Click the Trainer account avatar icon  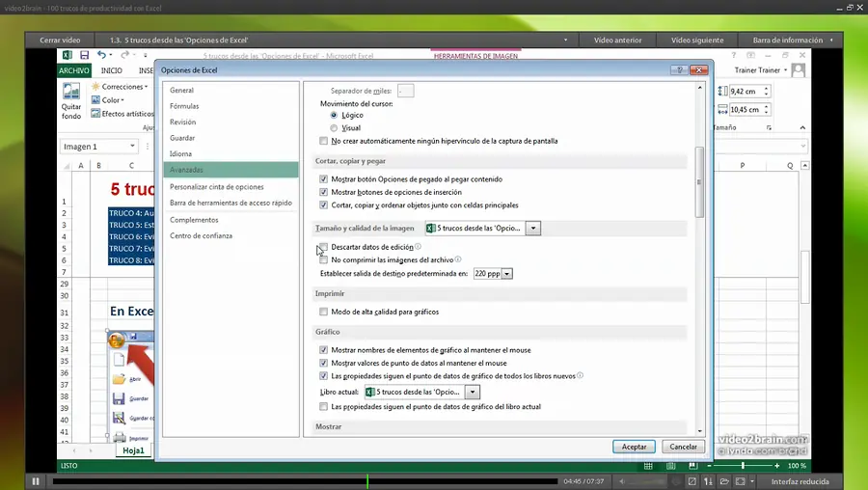[799, 70]
